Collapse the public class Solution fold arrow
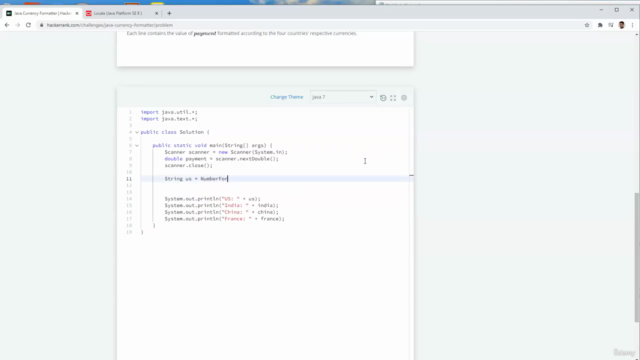Screen dimensions: 640x360 point(137,132)
